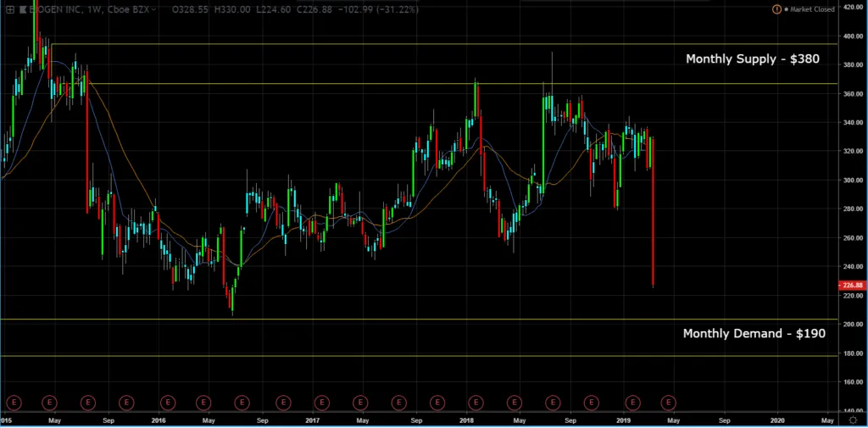Screen dimensions: 868x428
Task: Click the earnings marker for January 2018
Action: pos(475,402)
